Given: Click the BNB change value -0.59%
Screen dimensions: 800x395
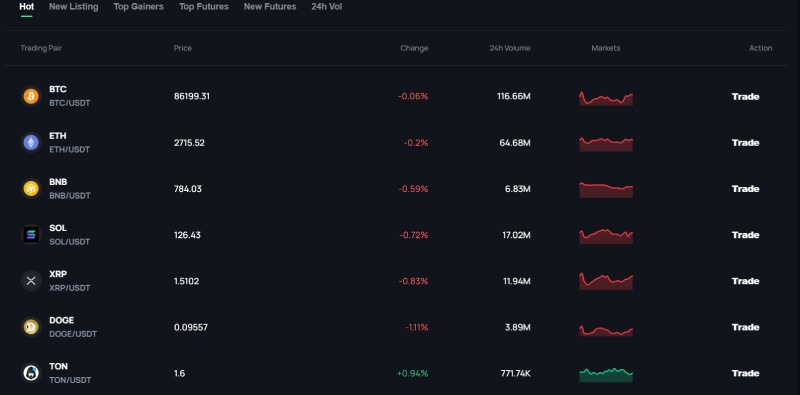Looking at the screenshot, I should point(413,189).
